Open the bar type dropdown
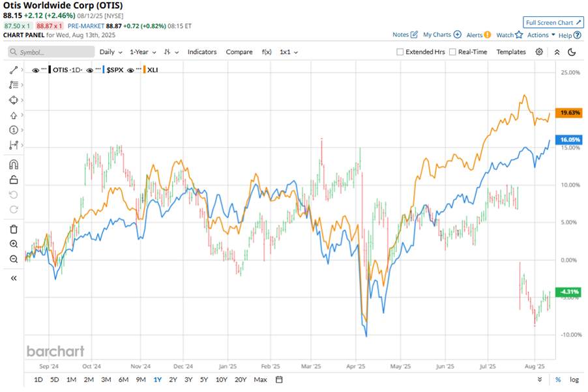The height and width of the screenshot is (392, 588). tap(171, 52)
